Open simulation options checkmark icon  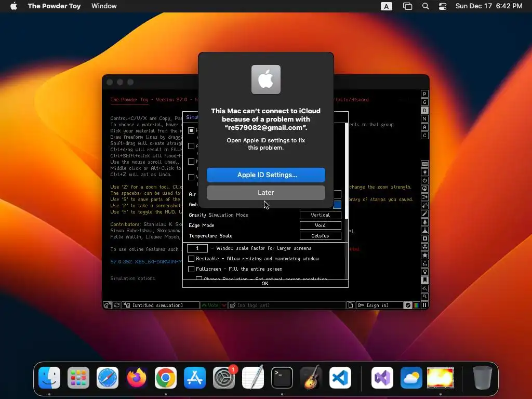click(408, 305)
